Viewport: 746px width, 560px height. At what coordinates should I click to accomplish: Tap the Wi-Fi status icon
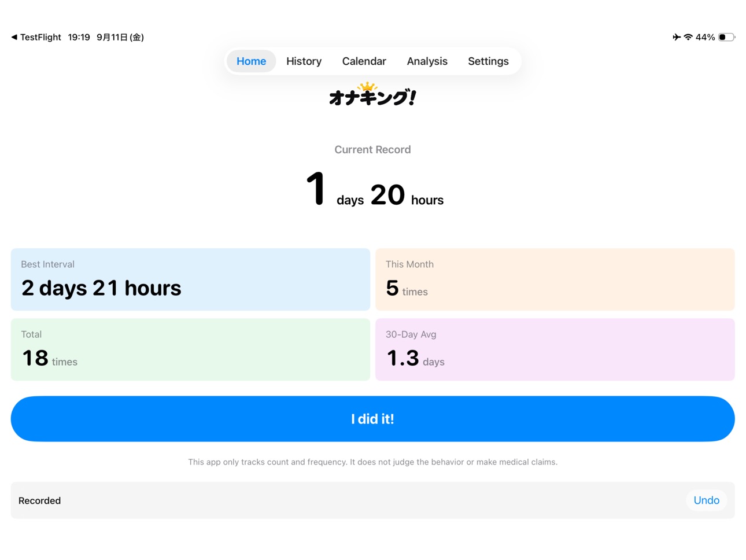point(688,37)
